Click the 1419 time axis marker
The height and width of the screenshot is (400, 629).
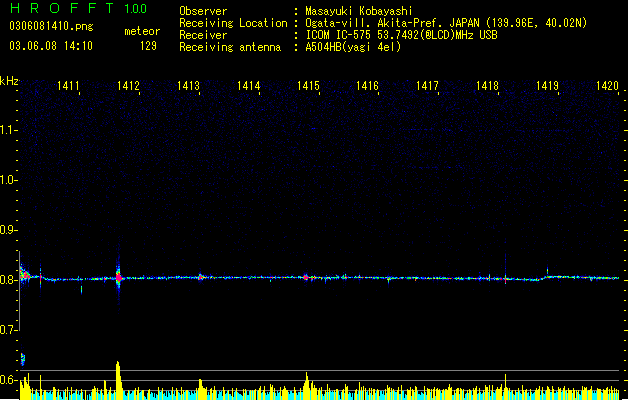coord(547,85)
